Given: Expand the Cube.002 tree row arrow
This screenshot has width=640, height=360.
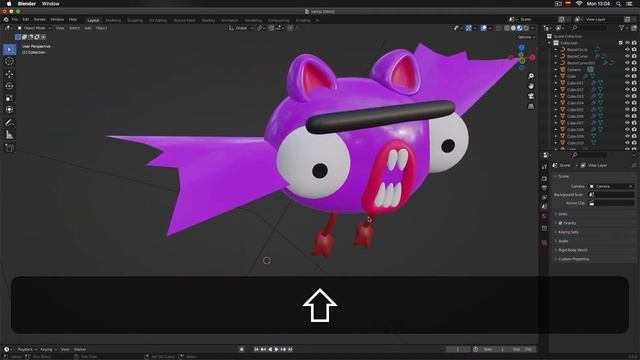Looking at the screenshot, I should (556, 89).
